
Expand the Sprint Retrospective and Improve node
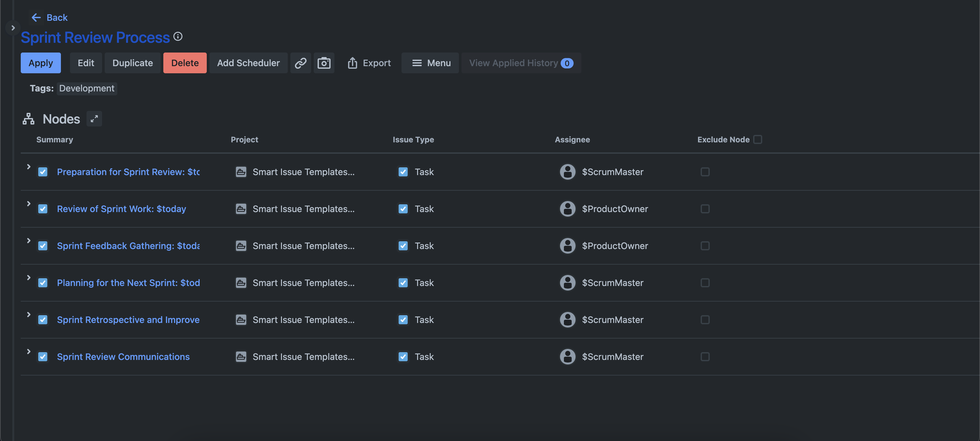coord(29,314)
